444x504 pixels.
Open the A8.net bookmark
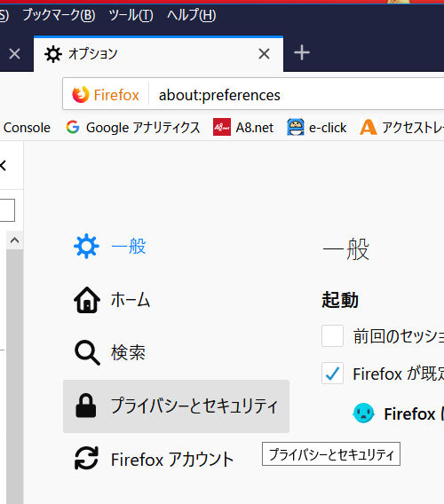pyautogui.click(x=243, y=128)
